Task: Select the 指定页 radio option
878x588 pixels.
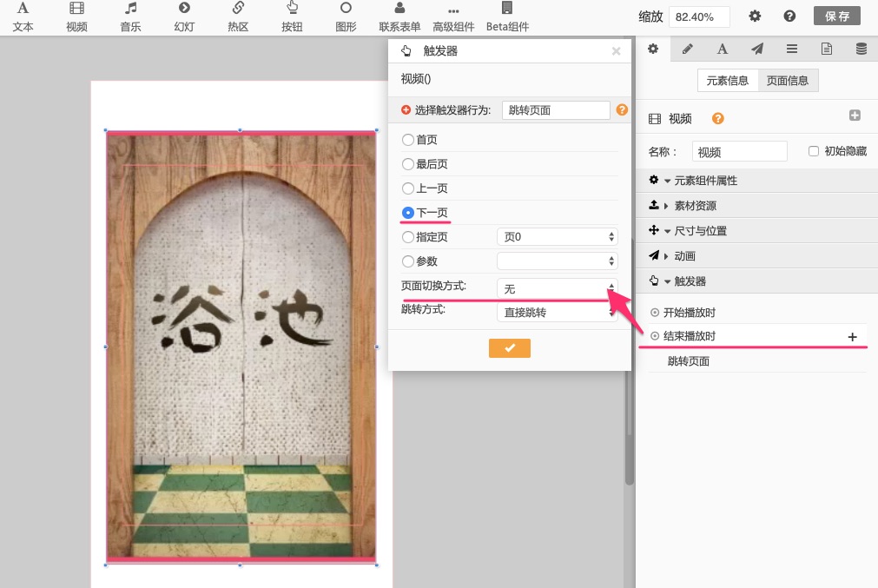Action: click(407, 237)
